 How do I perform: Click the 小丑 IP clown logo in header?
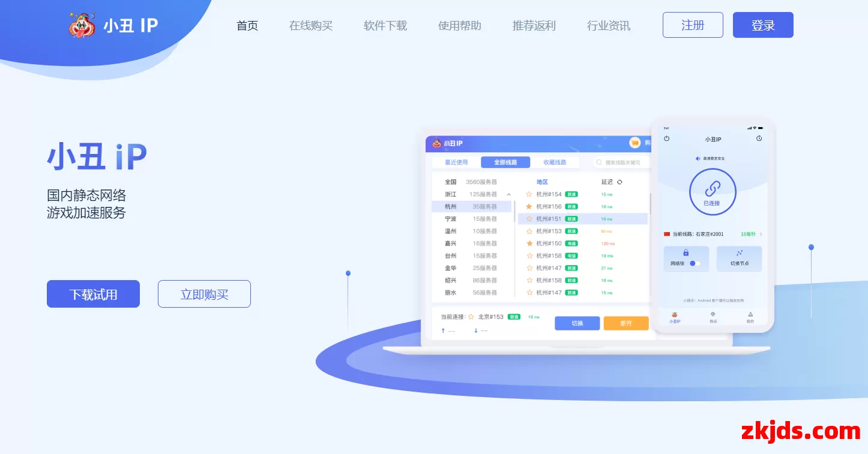click(x=83, y=25)
